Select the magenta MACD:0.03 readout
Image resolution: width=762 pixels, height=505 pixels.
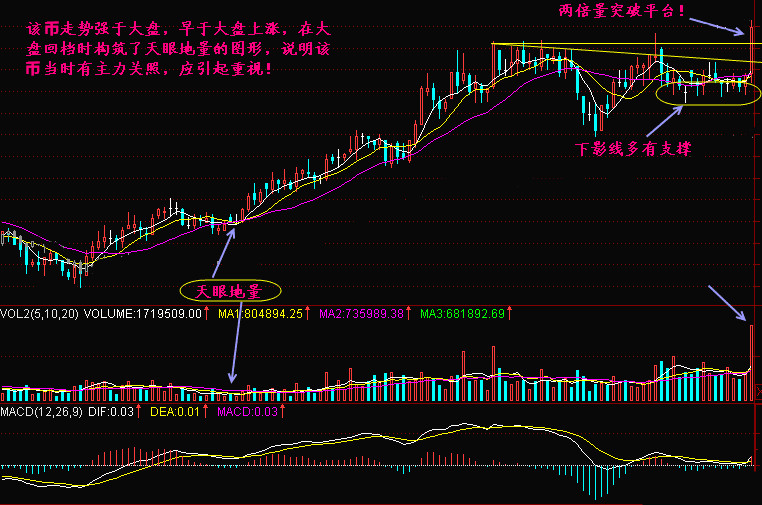tap(247, 412)
